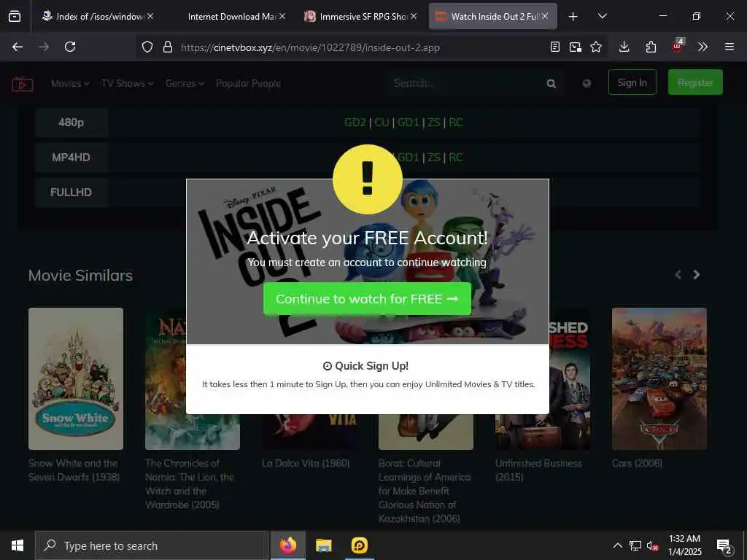This screenshot has width=747, height=560.
Task: Close the Index of /isos tab
Action: pyautogui.click(x=150, y=16)
